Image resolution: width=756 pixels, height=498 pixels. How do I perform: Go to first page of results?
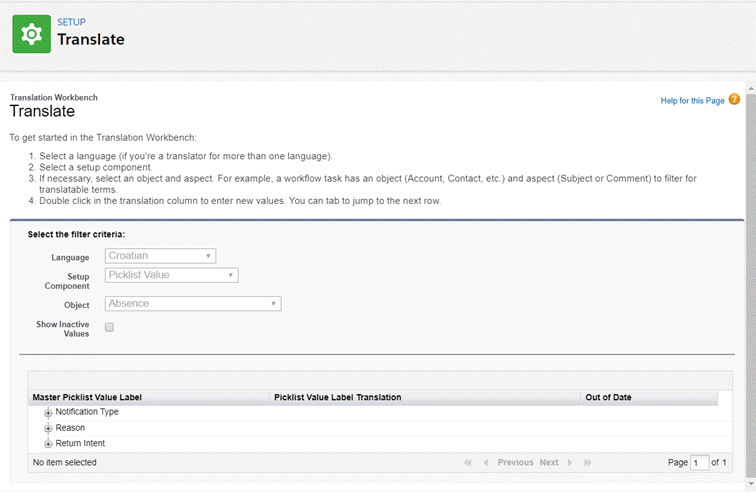[x=468, y=463]
